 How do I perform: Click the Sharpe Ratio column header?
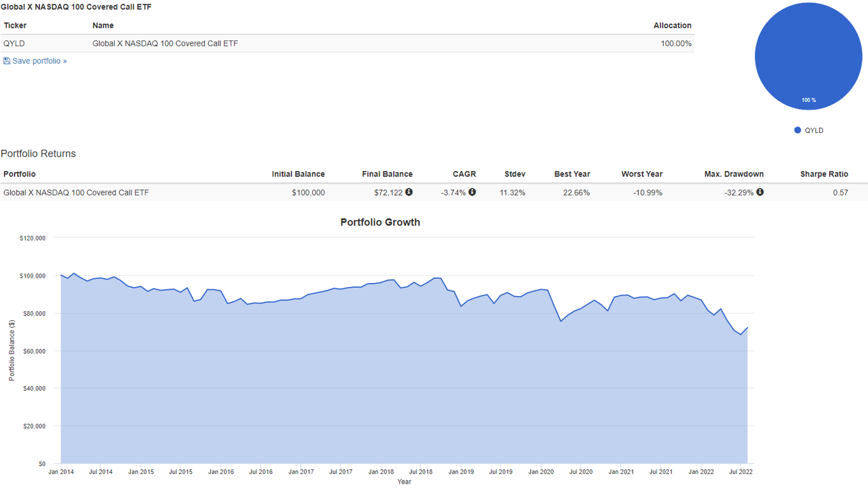(x=824, y=174)
